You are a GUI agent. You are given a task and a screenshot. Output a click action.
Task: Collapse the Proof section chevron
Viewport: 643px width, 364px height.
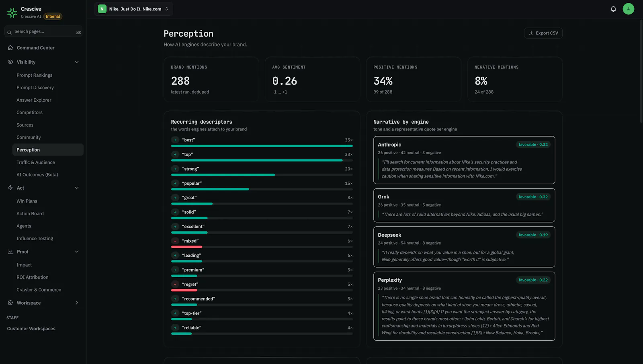coord(77,252)
